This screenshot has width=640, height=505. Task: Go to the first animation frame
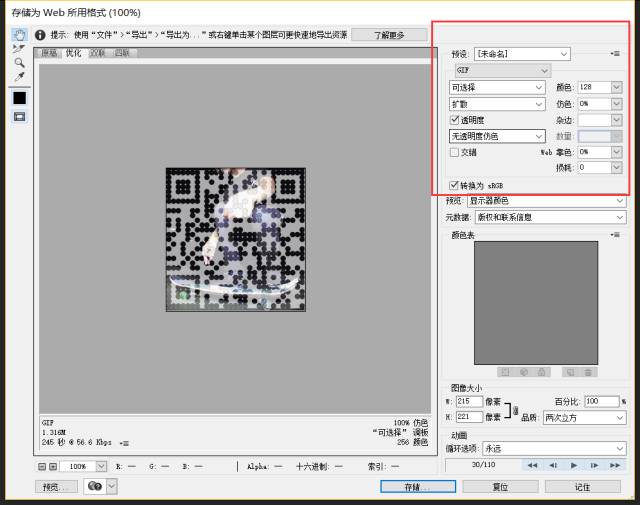click(532, 465)
